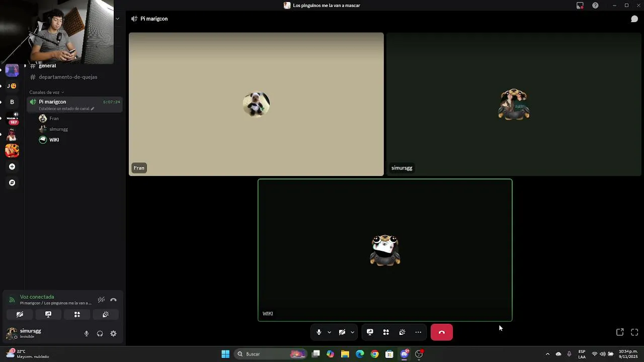
Task: Start an activity from call bar
Action: click(x=386, y=332)
